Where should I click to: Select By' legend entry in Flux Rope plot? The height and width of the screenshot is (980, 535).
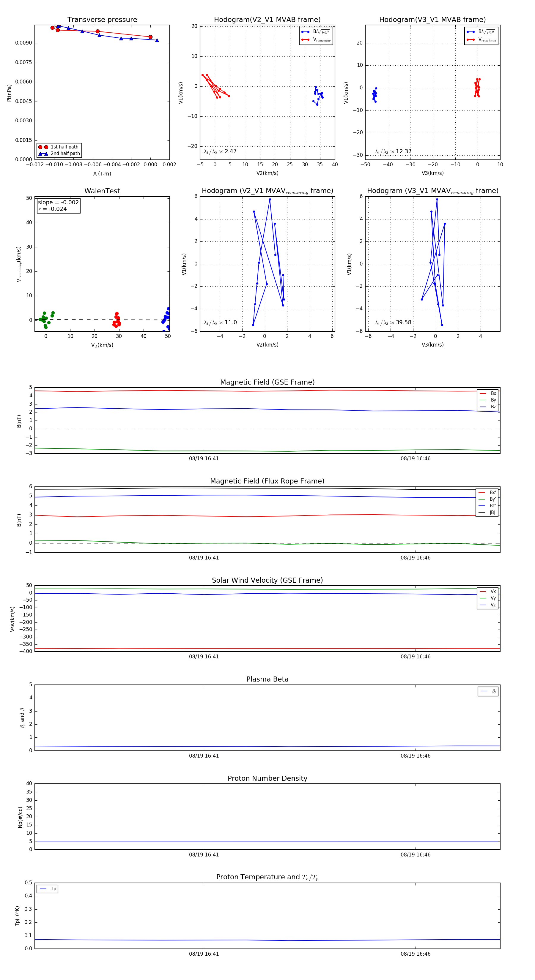[487, 499]
